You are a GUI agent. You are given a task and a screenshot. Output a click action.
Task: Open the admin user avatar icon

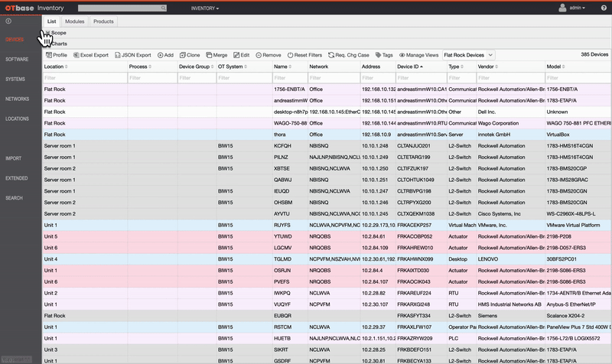(562, 8)
